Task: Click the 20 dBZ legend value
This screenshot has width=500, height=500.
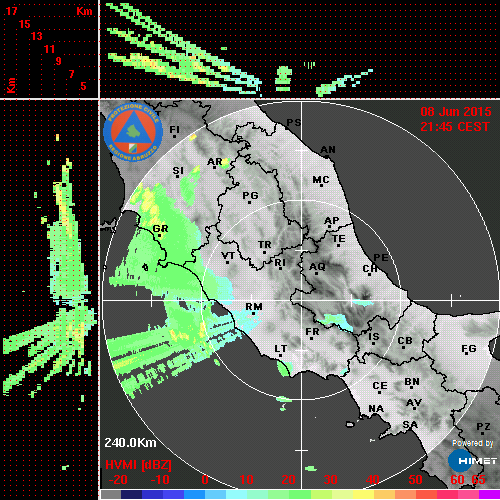Action: tap(289, 480)
